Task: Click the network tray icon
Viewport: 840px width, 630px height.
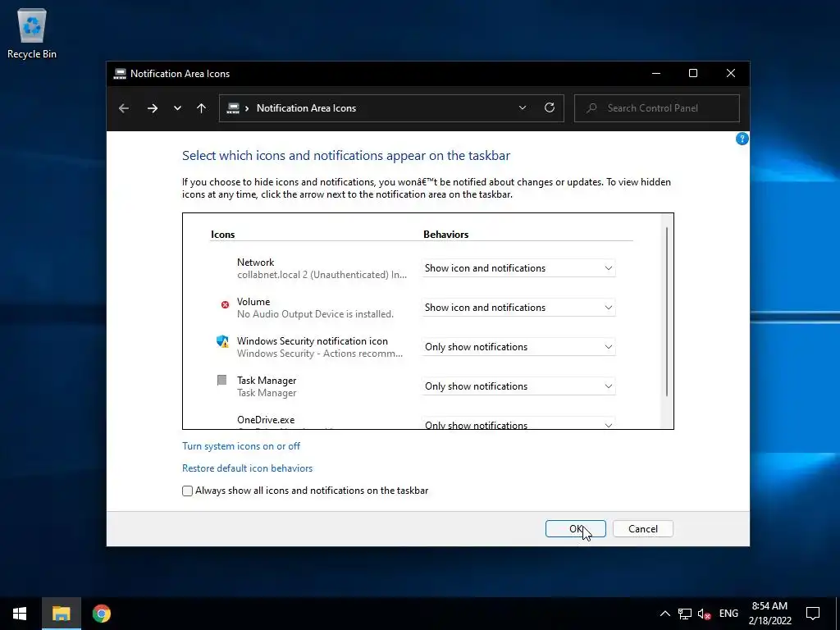Action: (685, 614)
